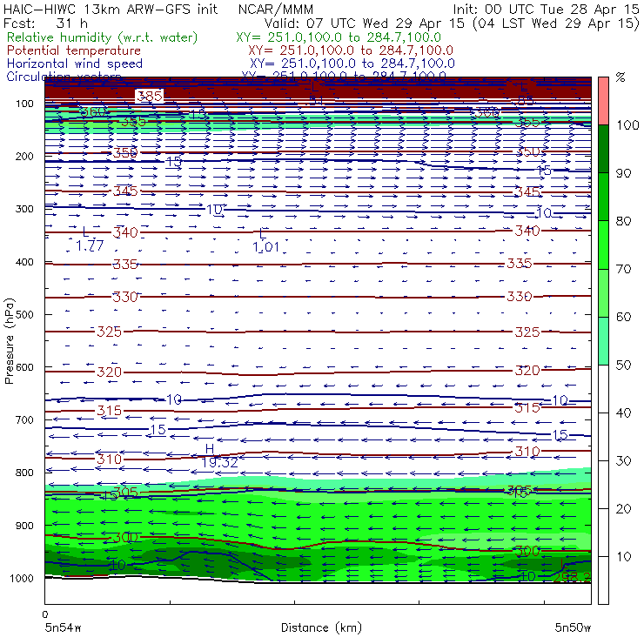The width and height of the screenshot is (644, 644).
Task: Click the bright green 70-80% colorbar band
Action: click(603, 245)
